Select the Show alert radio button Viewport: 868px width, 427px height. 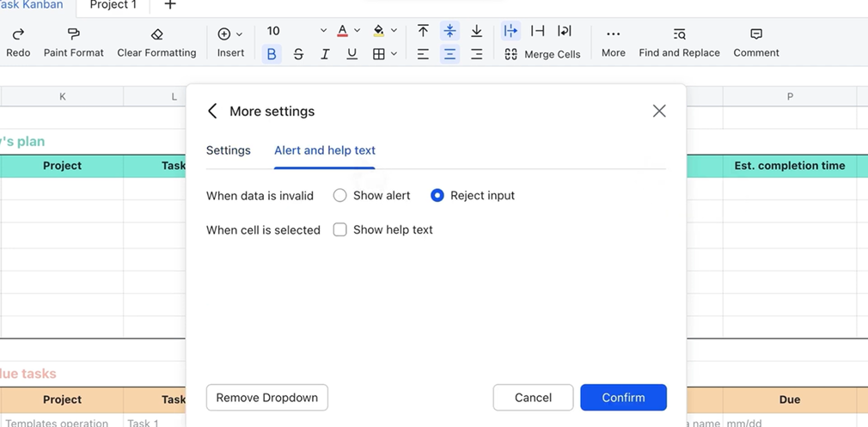click(x=340, y=196)
